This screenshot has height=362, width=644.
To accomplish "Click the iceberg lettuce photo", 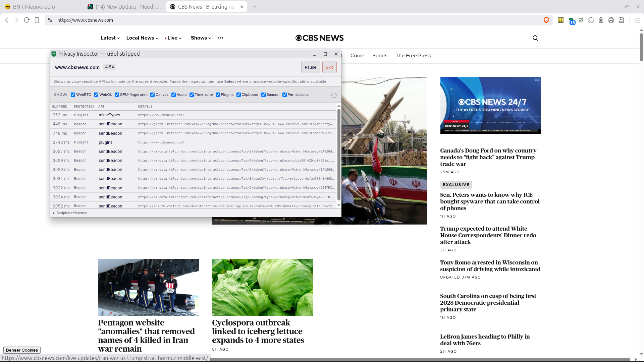I will pyautogui.click(x=262, y=287).
